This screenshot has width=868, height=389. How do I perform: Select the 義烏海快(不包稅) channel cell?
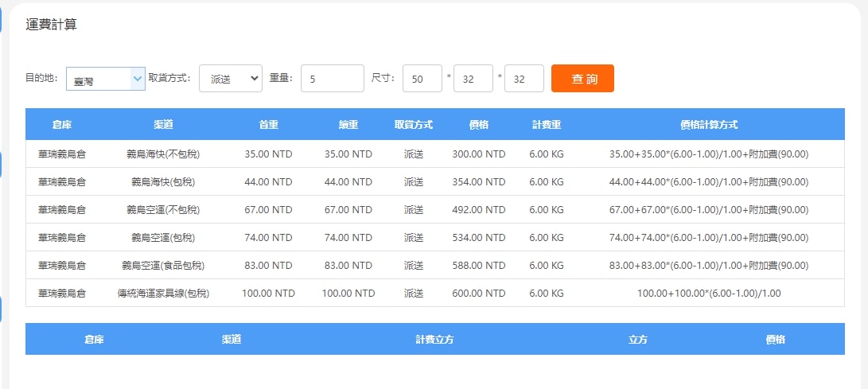(x=163, y=154)
